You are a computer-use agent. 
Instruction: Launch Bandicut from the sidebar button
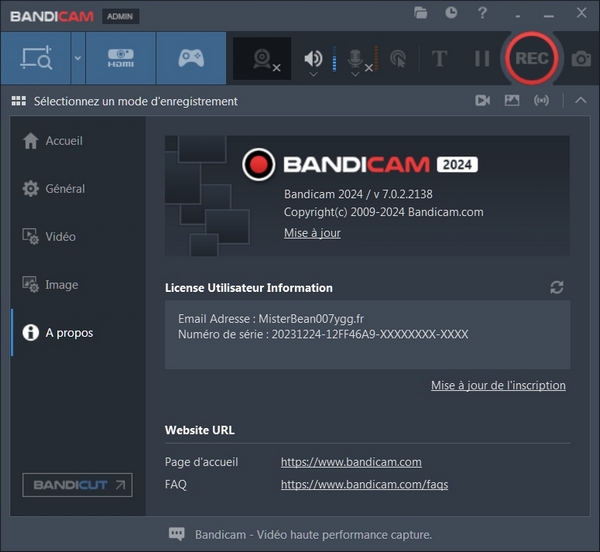[x=77, y=485]
